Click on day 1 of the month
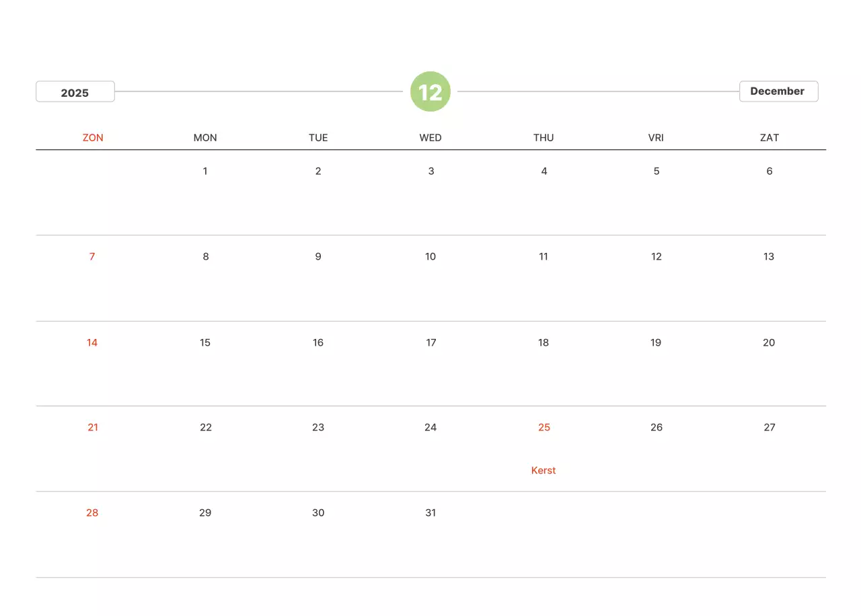The image size is (861, 616). (x=205, y=171)
